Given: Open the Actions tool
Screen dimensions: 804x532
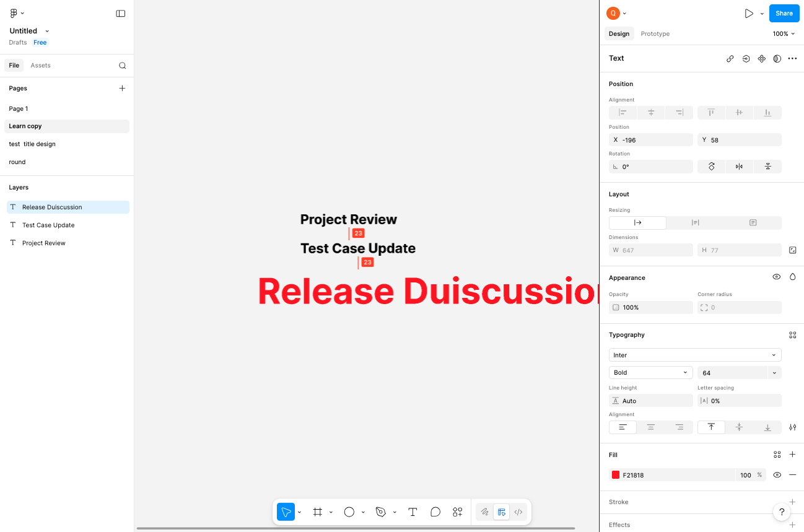Looking at the screenshot, I should click(458, 512).
